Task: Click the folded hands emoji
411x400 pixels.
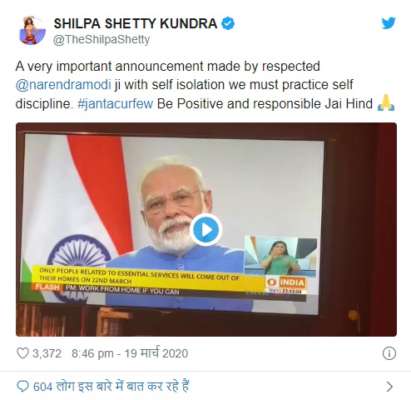Action: click(386, 103)
